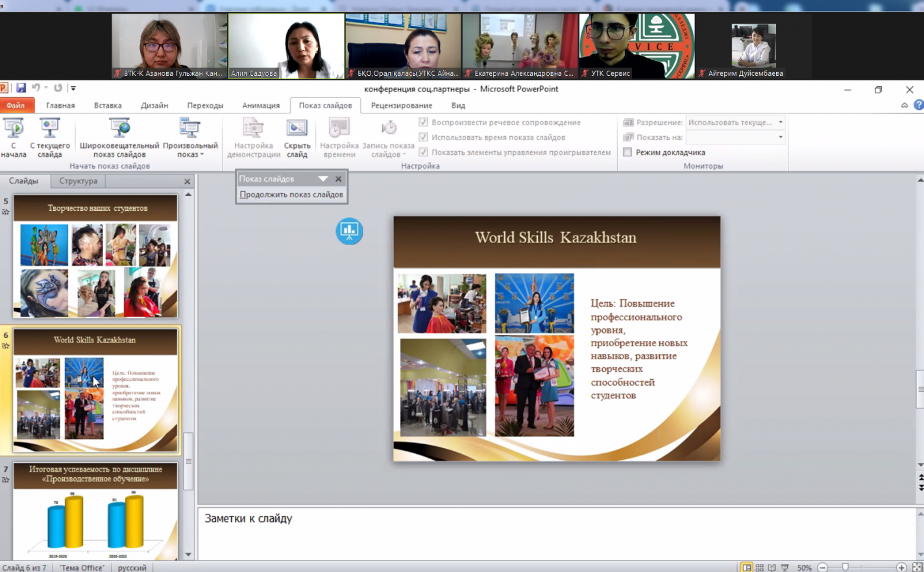Switch to the Главная tab
This screenshot has height=572, width=924.
pos(60,105)
